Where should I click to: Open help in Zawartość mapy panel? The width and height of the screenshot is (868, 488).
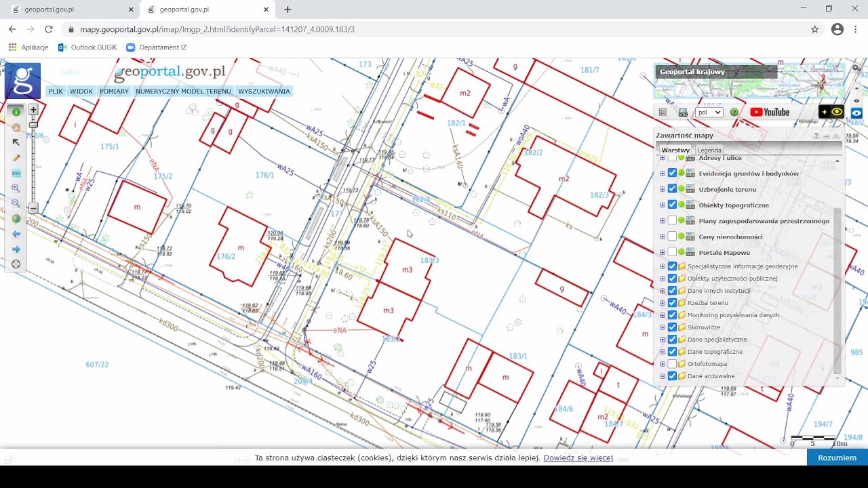click(x=816, y=136)
